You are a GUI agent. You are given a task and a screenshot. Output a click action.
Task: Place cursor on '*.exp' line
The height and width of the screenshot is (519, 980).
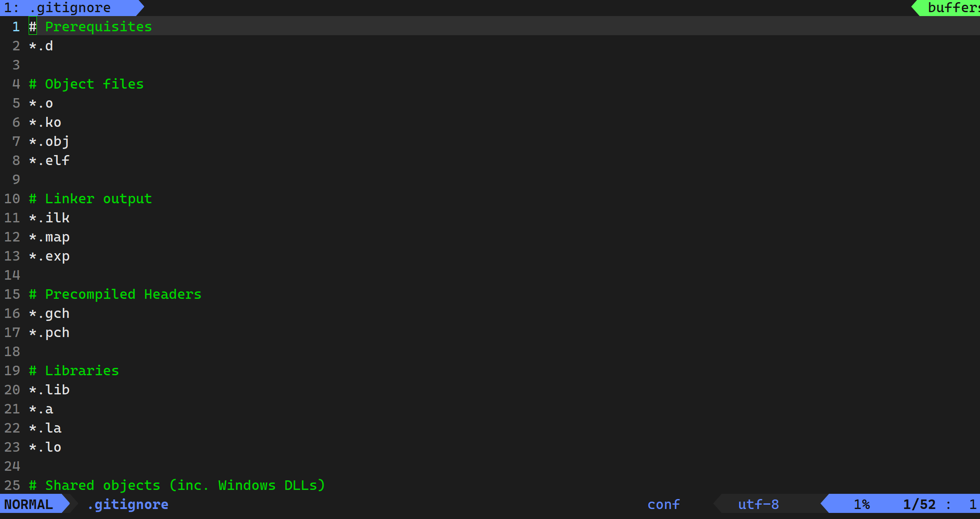[x=49, y=256]
